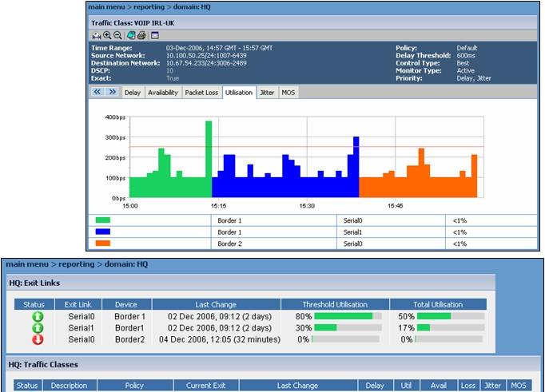The image size is (545, 392).
Task: Click the Util column header
Action: point(406,386)
